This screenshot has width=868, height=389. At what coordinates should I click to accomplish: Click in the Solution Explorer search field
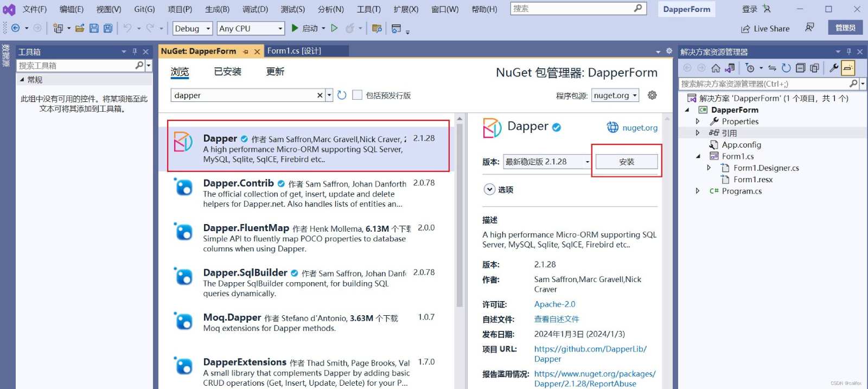(x=764, y=84)
